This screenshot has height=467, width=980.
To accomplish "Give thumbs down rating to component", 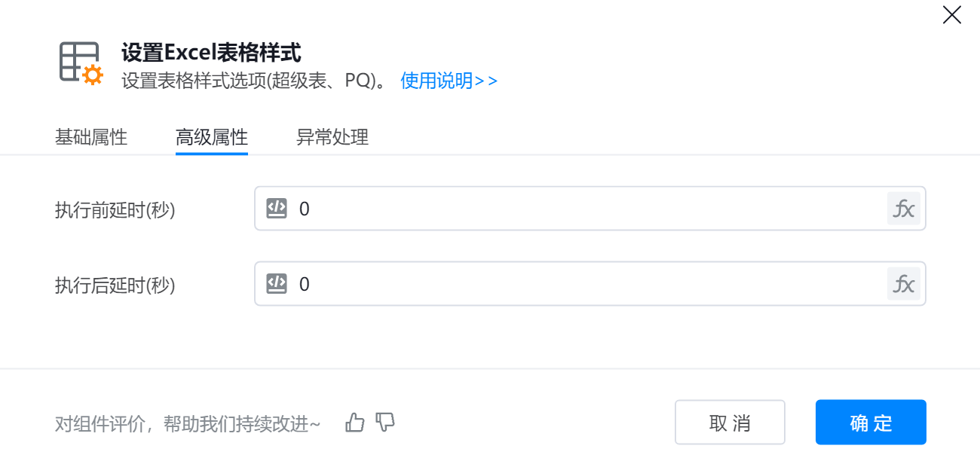I will click(385, 423).
